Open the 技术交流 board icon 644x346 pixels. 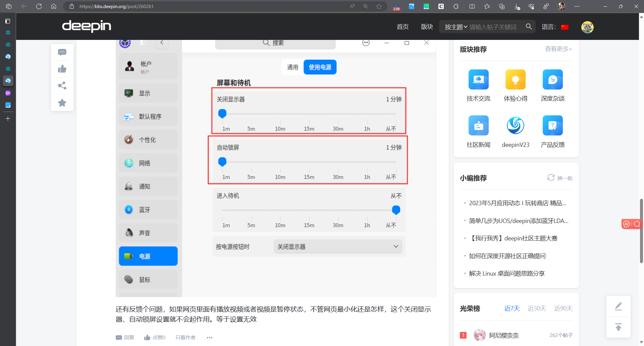pyautogui.click(x=478, y=79)
